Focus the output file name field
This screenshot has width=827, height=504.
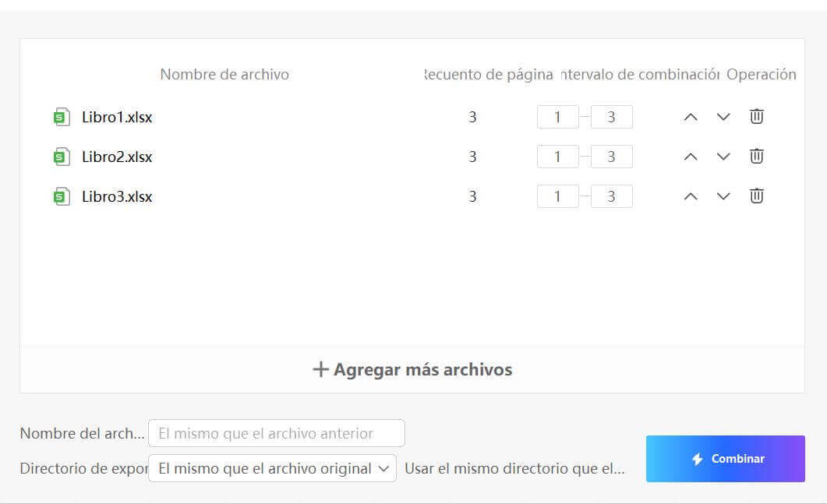click(277, 433)
